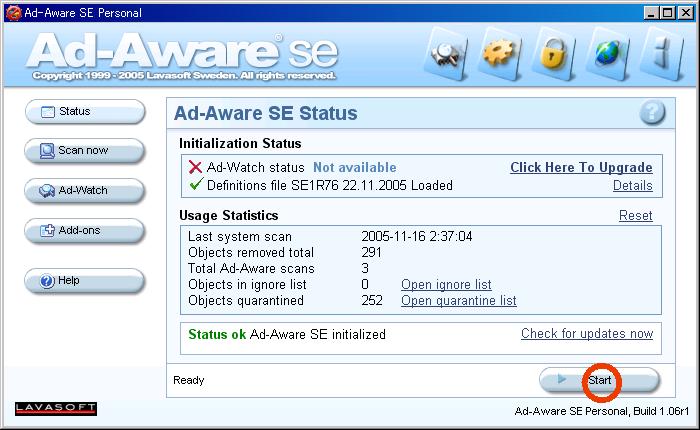Close the Ad-Aware SE Personal window
This screenshot has width=700, height=430.
[x=686, y=13]
